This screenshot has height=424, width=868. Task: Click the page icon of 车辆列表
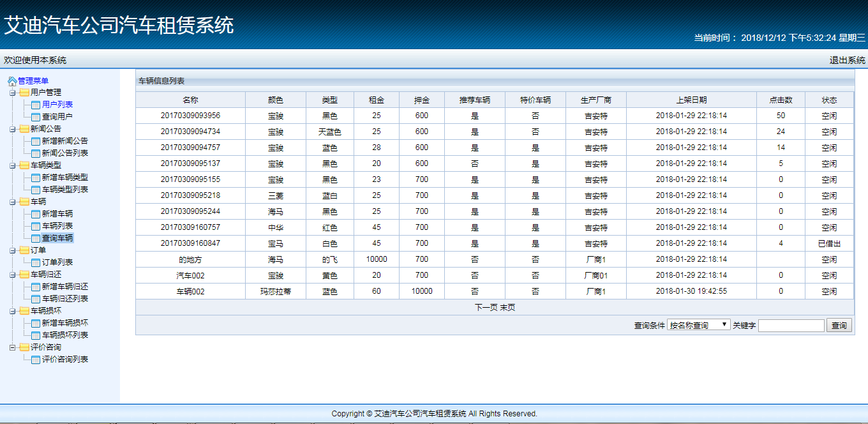point(36,226)
